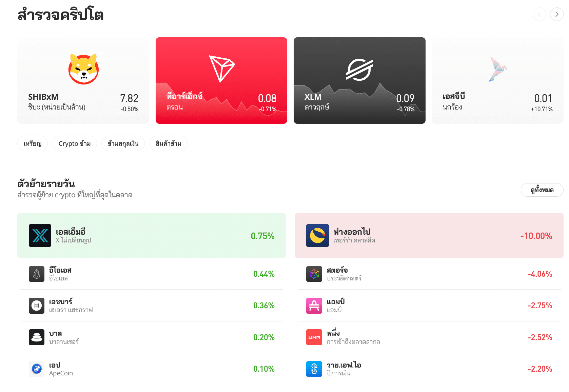The width and height of the screenshot is (569, 392).
Task: Click the Terra Classic moon icon
Action: coord(317,235)
